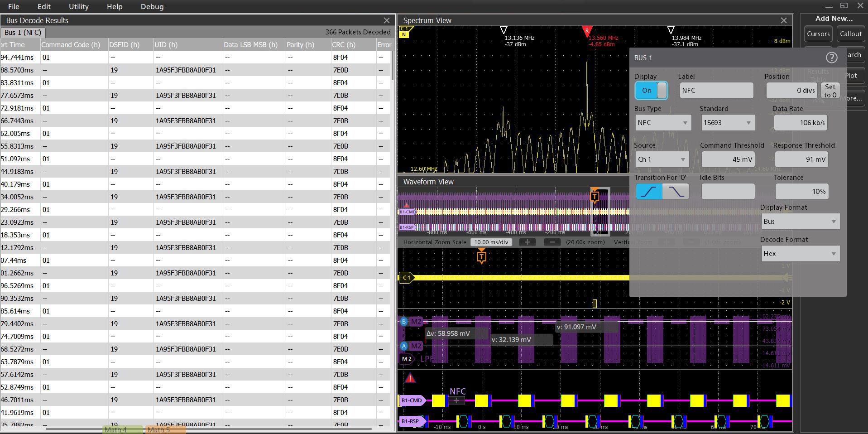
Task: Add new Cursors from the right panel
Action: click(818, 34)
